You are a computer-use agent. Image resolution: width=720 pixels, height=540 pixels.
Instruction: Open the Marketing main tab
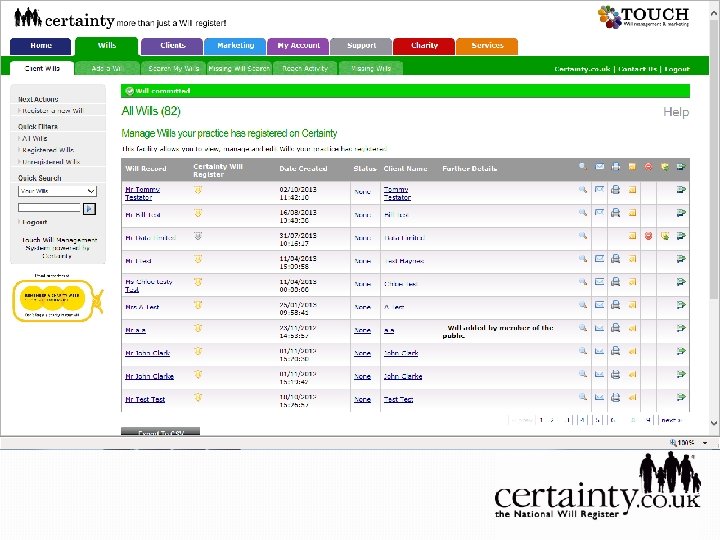tap(235, 46)
